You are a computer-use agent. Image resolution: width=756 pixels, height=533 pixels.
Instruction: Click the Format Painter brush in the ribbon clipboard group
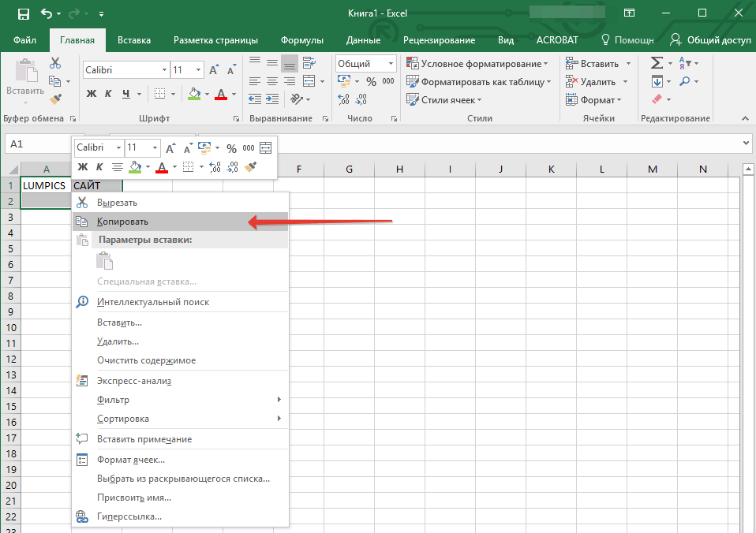coord(55,99)
